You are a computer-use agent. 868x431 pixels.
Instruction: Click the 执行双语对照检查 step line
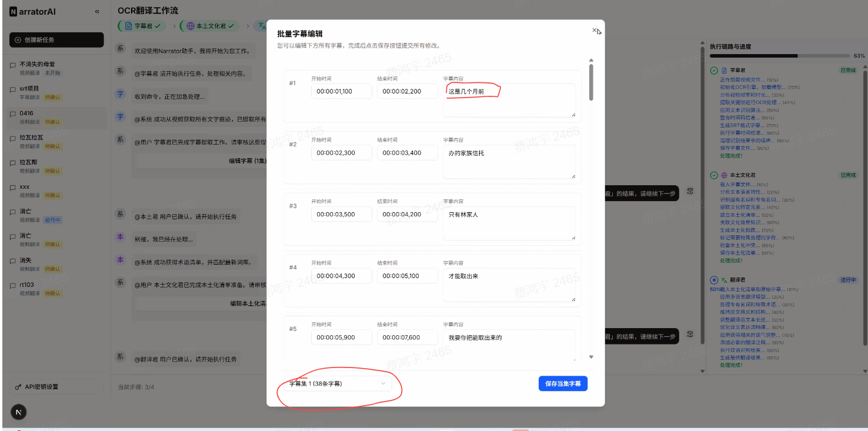[751, 350]
